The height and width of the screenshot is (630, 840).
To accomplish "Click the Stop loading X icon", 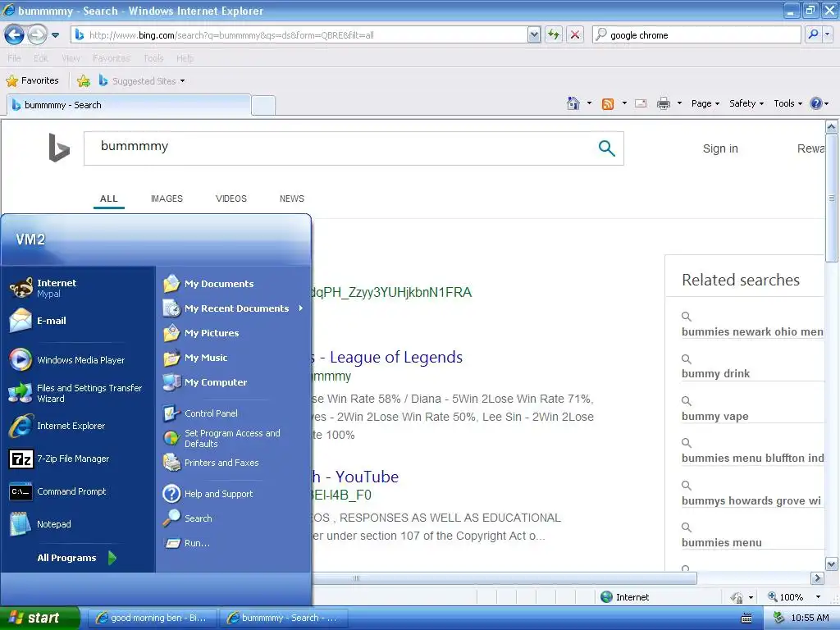I will [x=575, y=35].
